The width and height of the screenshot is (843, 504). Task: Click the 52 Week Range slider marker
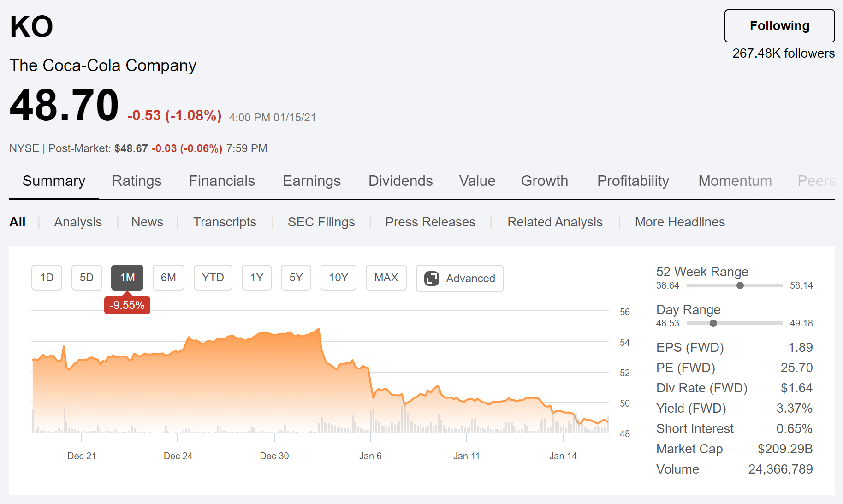pyautogui.click(x=740, y=285)
